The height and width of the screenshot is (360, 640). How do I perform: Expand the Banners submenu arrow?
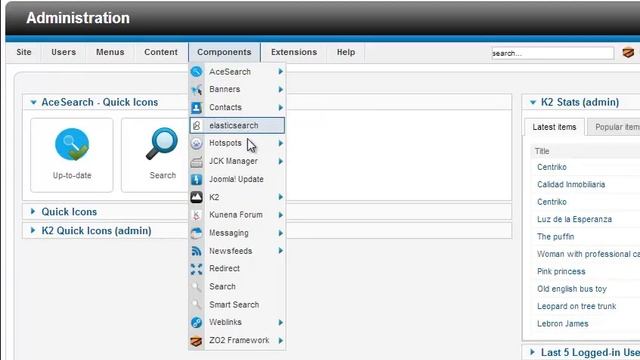pyautogui.click(x=281, y=89)
